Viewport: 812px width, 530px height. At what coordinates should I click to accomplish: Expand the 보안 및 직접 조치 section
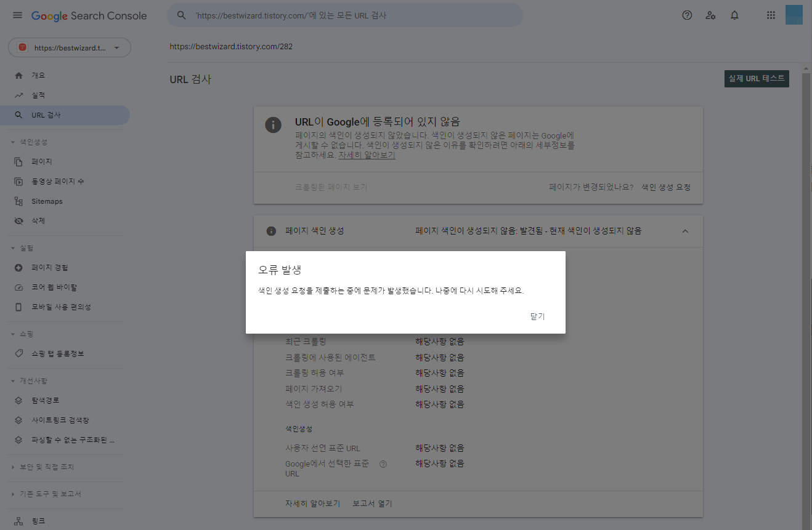tap(45, 467)
